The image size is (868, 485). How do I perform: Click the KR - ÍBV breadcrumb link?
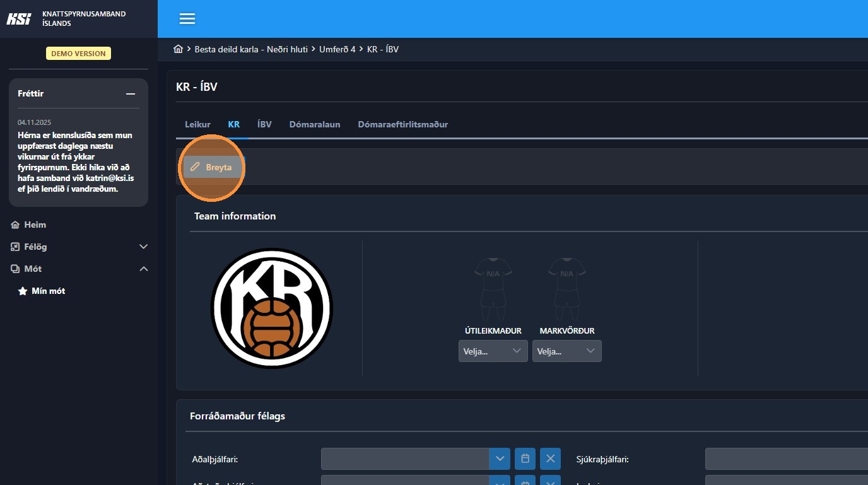click(383, 49)
